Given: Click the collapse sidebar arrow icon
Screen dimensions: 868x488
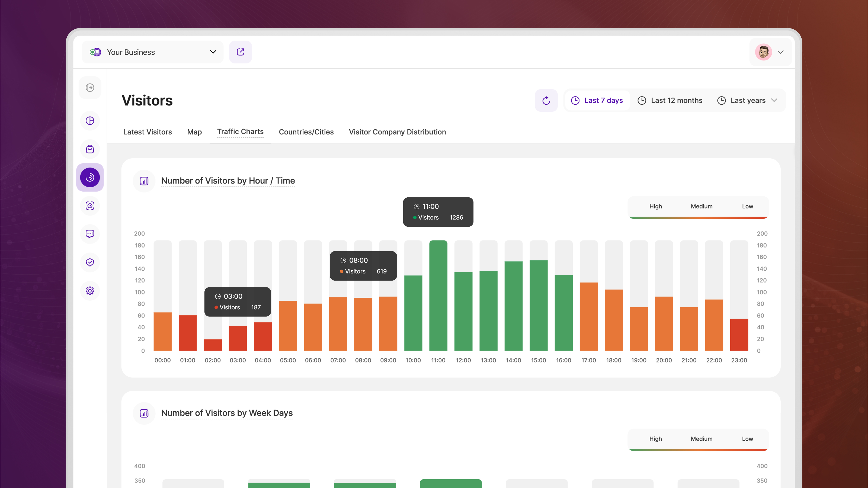Looking at the screenshot, I should 90,88.
